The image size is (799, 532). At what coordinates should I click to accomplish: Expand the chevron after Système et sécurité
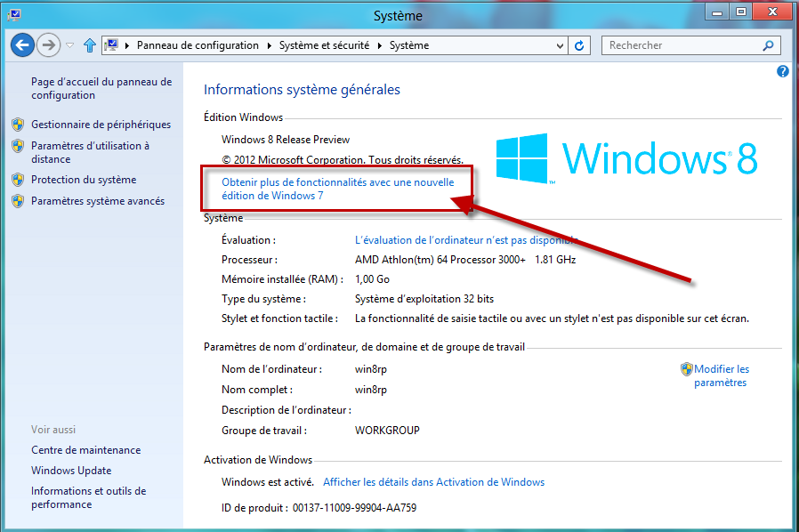[x=380, y=45]
